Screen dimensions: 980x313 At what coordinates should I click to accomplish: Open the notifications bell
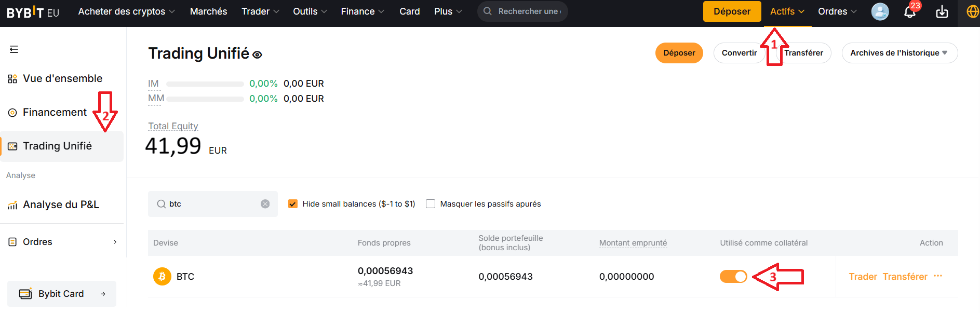click(x=910, y=11)
